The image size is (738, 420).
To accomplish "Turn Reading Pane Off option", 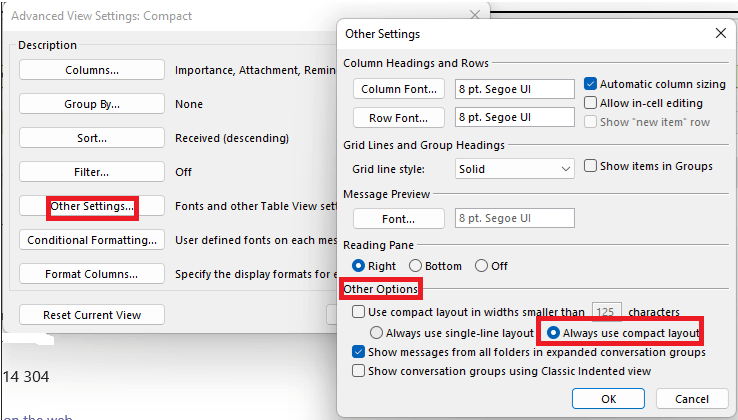I will pos(481,266).
